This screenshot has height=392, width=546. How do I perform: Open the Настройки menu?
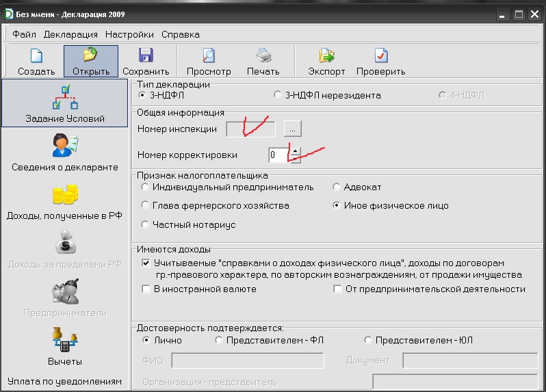(x=129, y=34)
